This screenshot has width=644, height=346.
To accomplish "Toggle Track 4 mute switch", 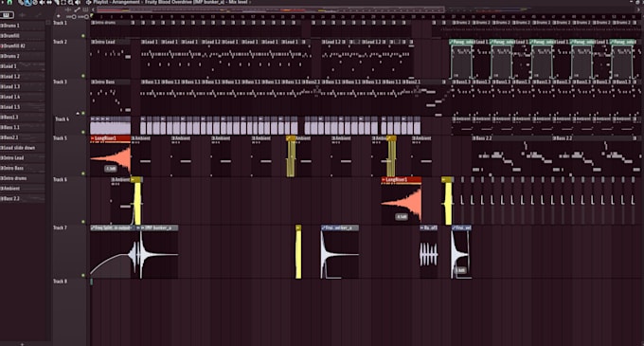I will click(x=83, y=132).
